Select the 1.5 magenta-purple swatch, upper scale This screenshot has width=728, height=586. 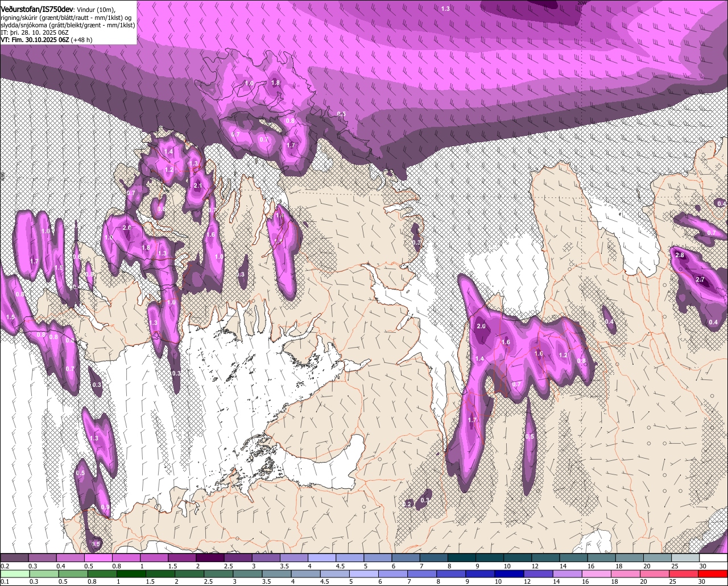pos(182,558)
